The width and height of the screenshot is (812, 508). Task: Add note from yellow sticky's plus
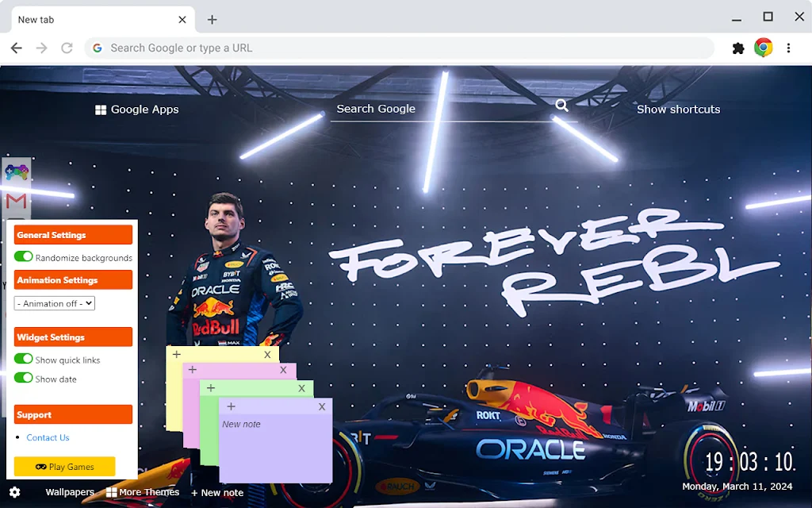point(177,355)
